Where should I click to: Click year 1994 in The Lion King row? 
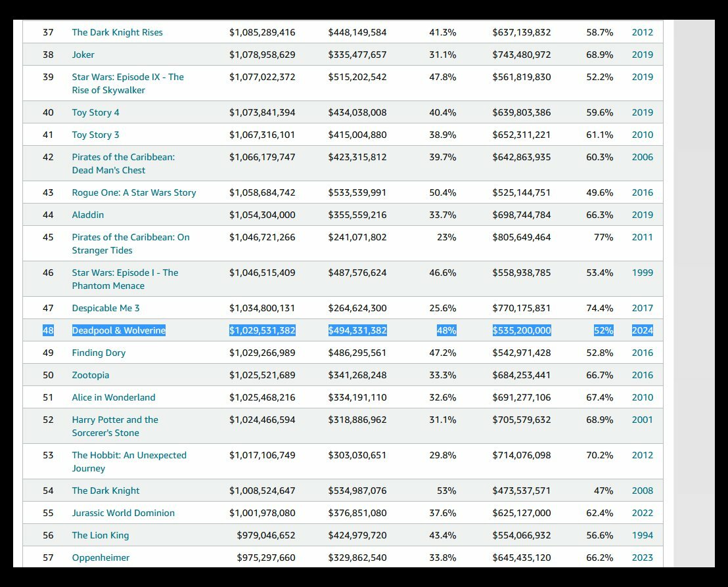pyautogui.click(x=642, y=535)
